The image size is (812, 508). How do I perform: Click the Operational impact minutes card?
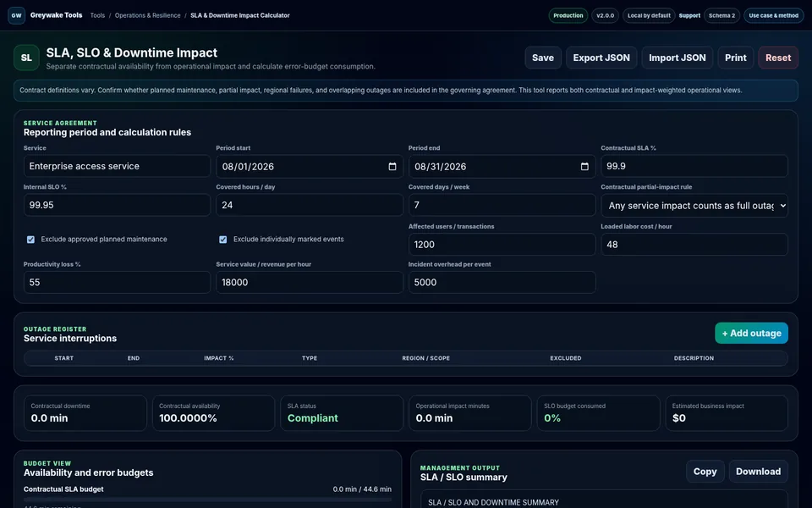(470, 413)
